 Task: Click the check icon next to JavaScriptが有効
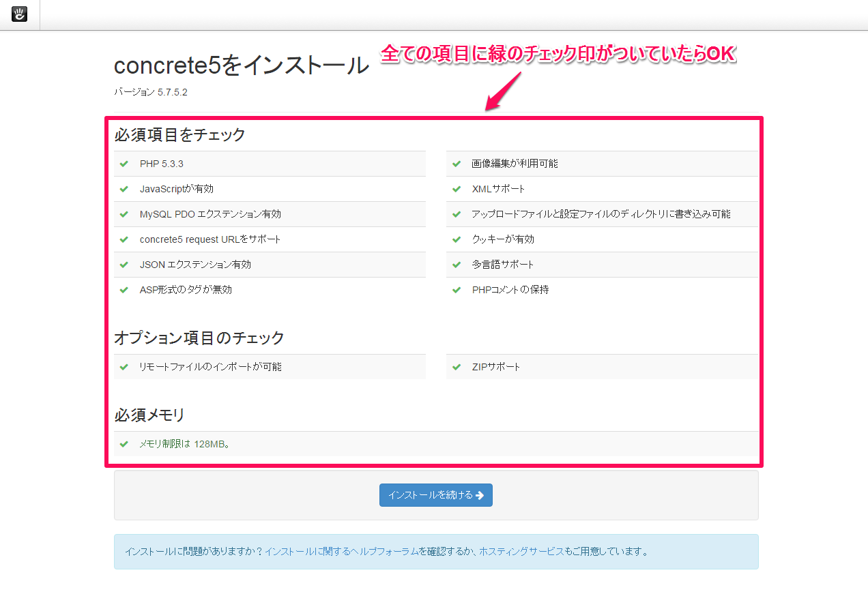[x=124, y=189]
